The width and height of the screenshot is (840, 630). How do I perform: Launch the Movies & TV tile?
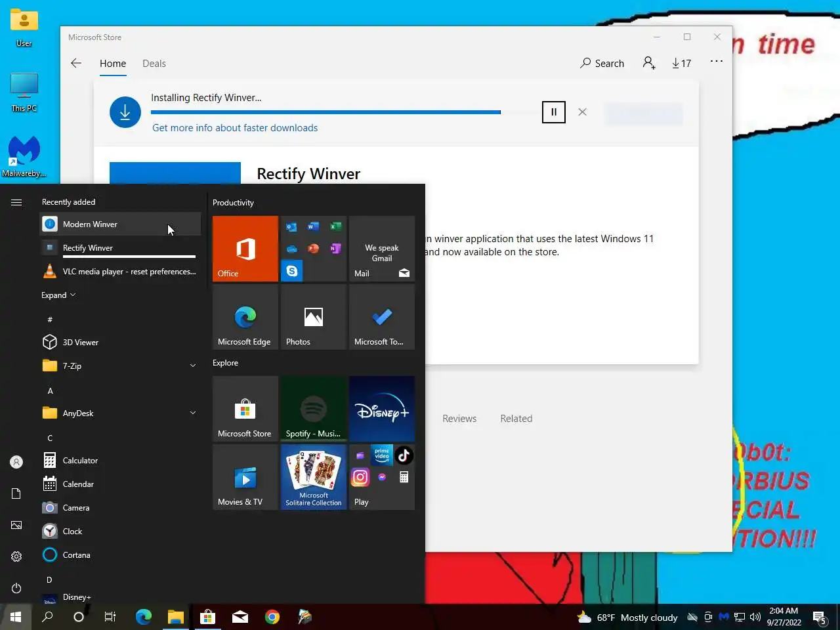[x=245, y=477]
